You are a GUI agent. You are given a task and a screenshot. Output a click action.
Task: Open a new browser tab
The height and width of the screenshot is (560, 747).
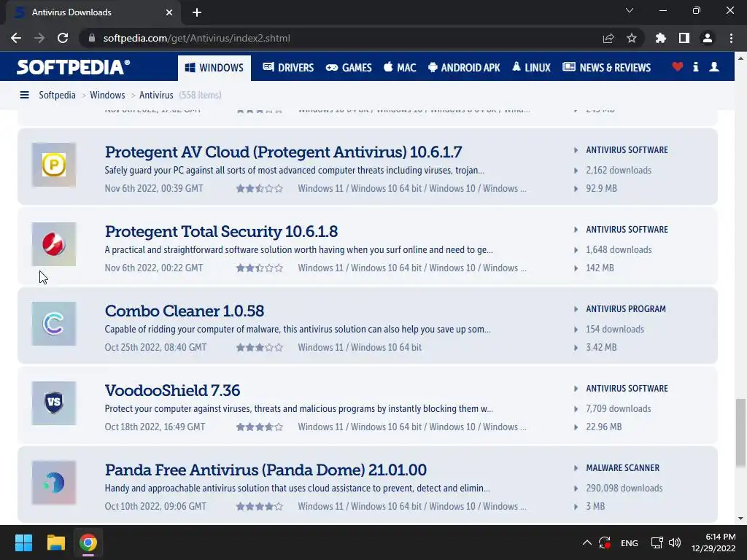coord(197,12)
